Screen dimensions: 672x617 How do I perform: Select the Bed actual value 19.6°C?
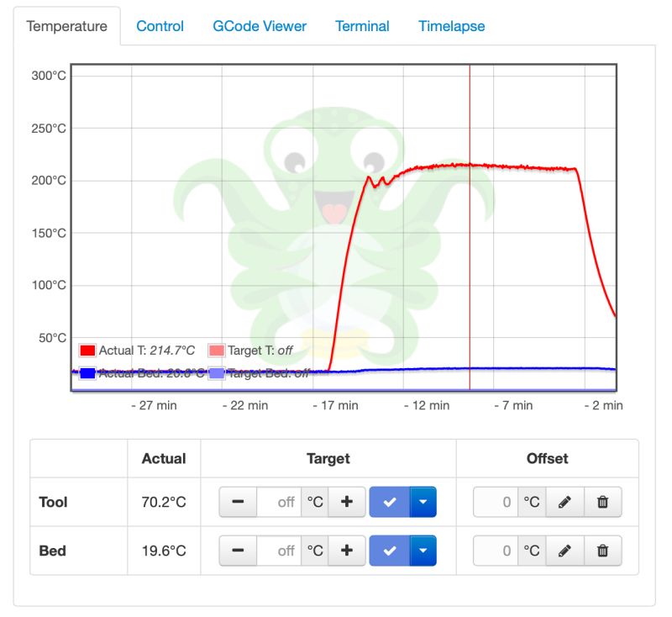point(164,551)
